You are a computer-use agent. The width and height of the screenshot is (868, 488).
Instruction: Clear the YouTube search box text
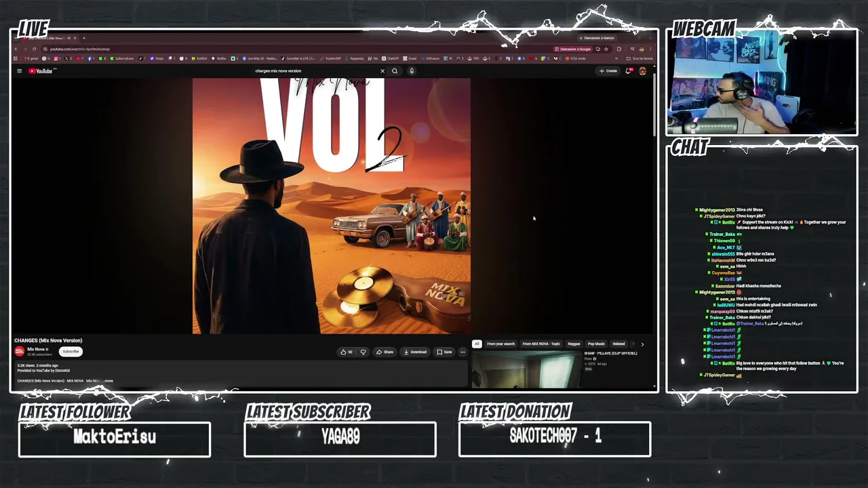click(x=382, y=71)
